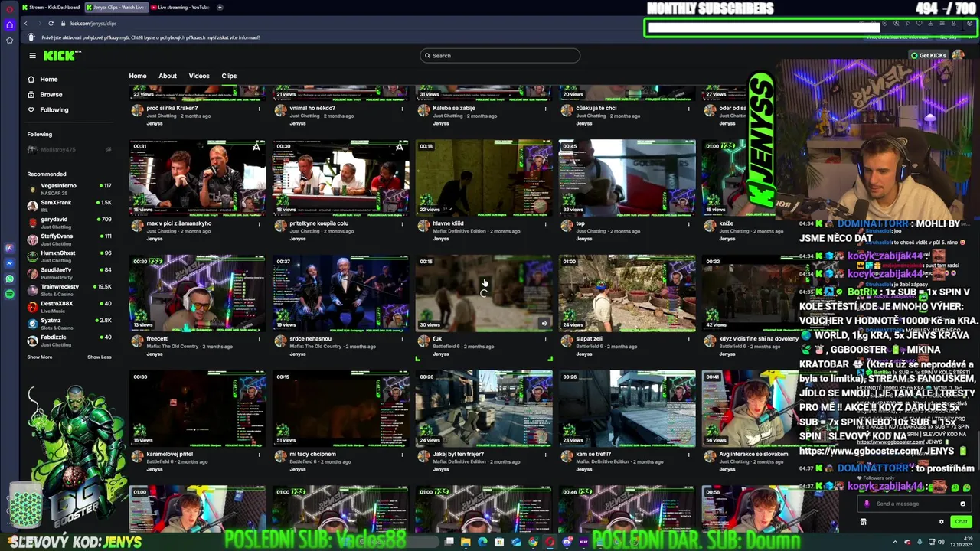Screen dimensions: 980x551
Task: Click the green Chat send button
Action: point(961,522)
